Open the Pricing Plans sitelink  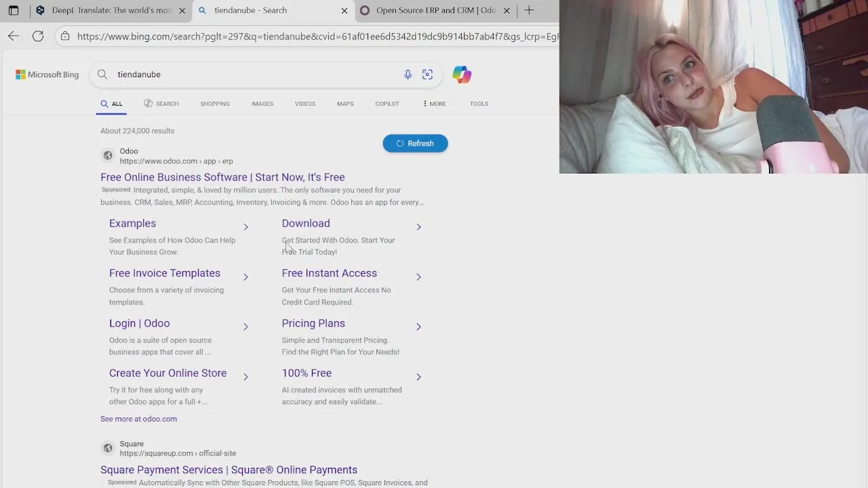tap(313, 323)
